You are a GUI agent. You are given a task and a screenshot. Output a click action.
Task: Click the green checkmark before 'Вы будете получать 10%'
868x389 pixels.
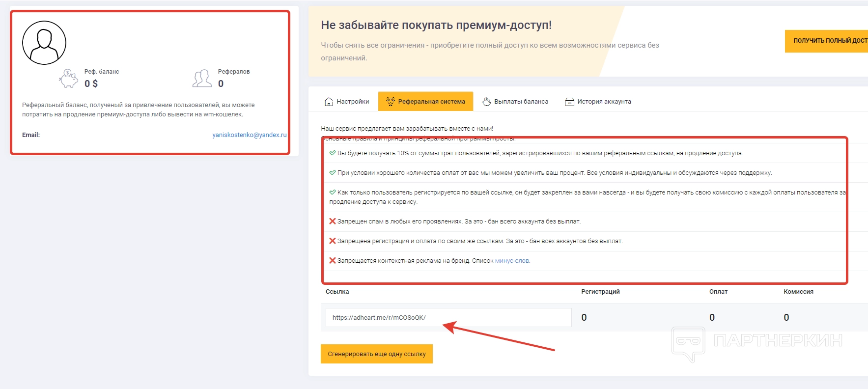333,153
